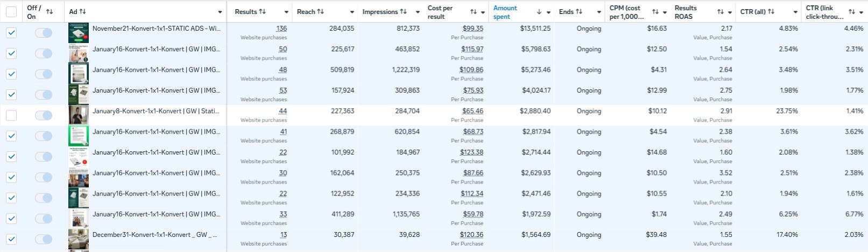
Task: Open the December31-Konvert ad thumbnail
Action: pos(79,239)
